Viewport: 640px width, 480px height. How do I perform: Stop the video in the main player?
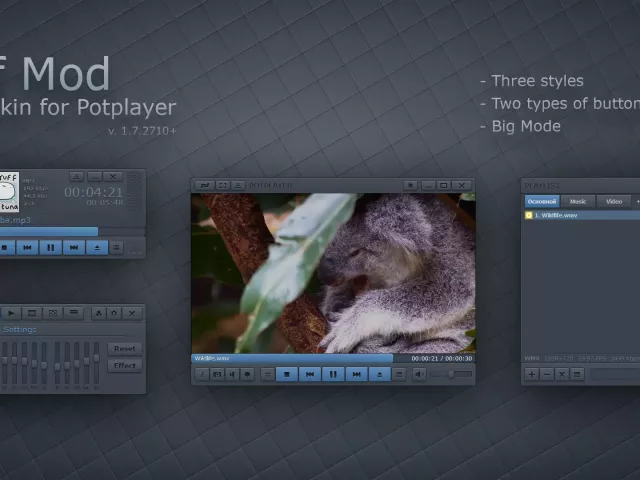[x=287, y=374]
